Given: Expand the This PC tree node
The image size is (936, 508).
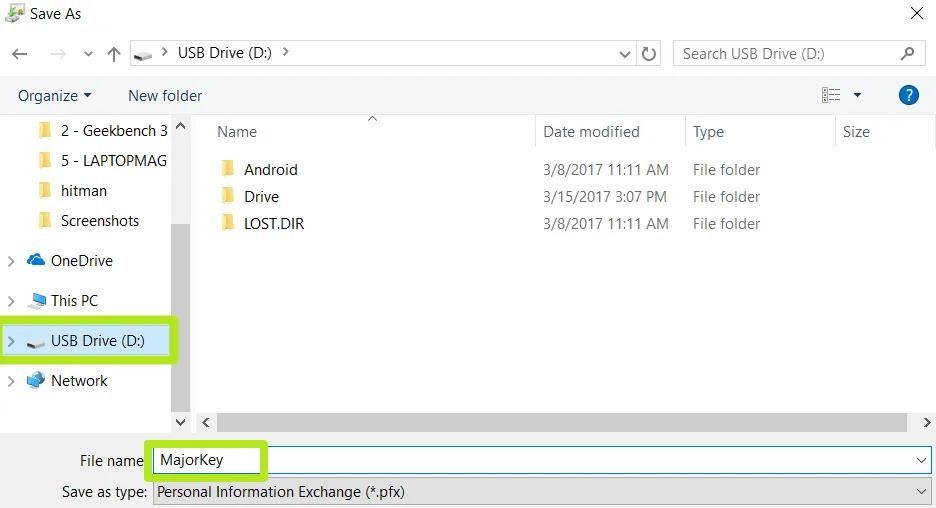Looking at the screenshot, I should [x=11, y=301].
